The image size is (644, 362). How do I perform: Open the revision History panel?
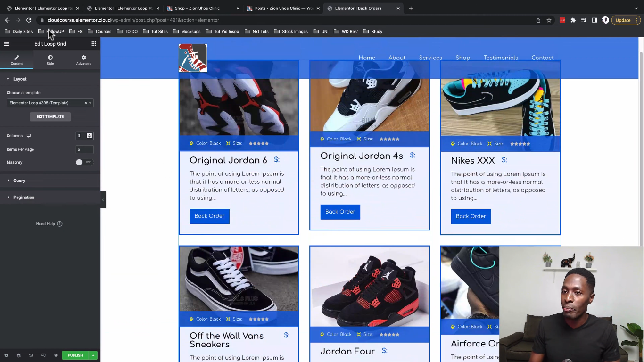31,355
